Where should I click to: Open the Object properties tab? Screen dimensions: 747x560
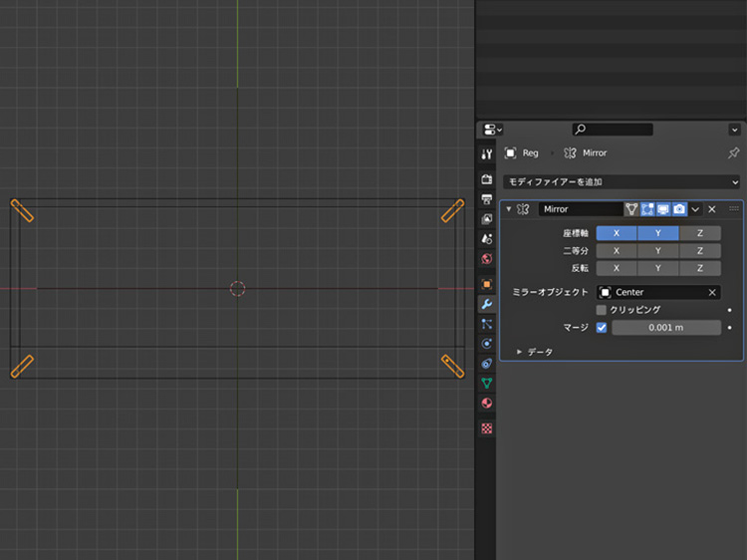click(486, 284)
